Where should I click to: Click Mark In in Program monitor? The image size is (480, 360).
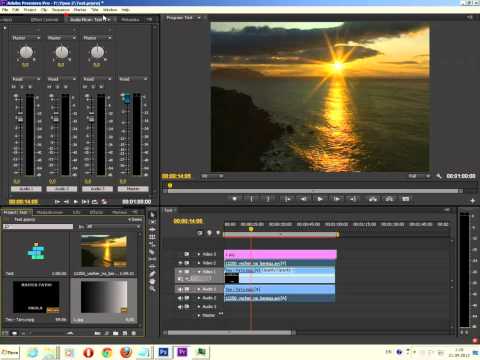point(252,199)
